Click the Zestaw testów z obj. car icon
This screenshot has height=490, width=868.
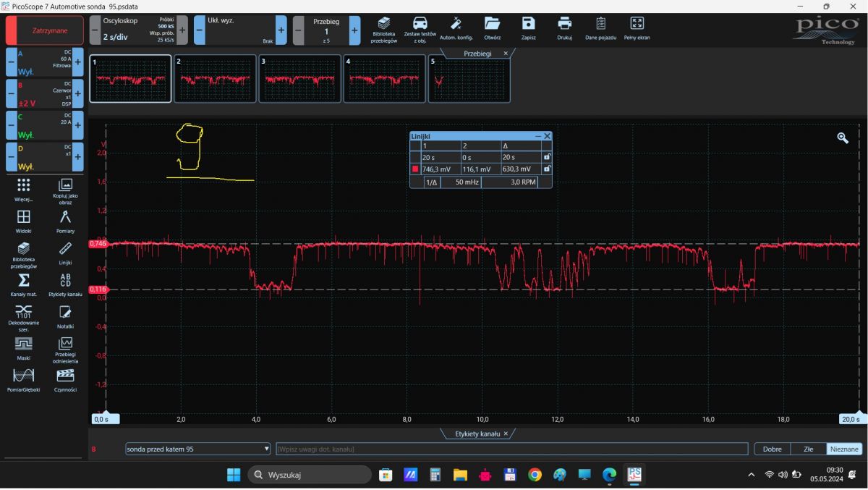click(x=420, y=25)
